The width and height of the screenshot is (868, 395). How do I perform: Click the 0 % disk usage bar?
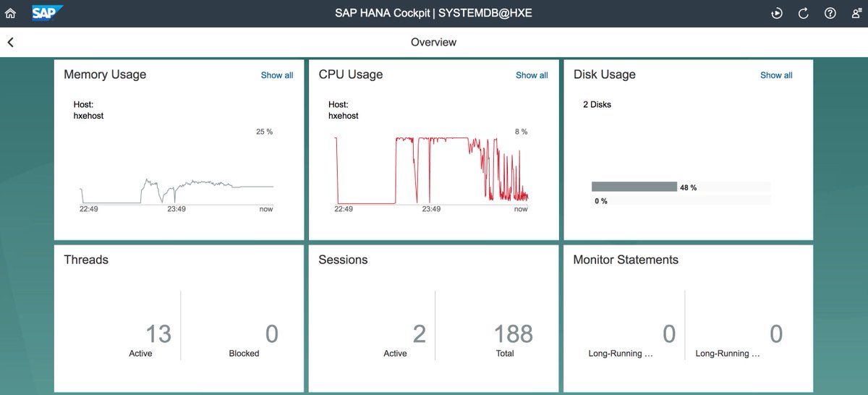(681, 200)
